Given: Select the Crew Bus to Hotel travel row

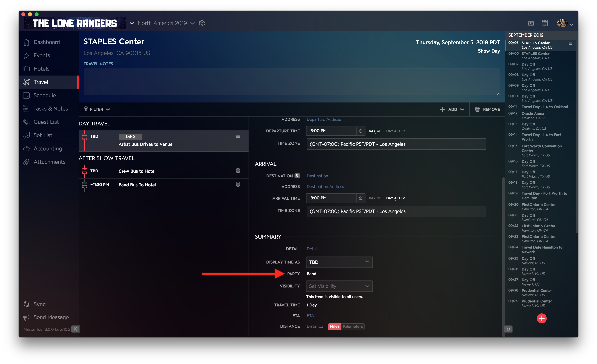Looking at the screenshot, I should 164,171.
